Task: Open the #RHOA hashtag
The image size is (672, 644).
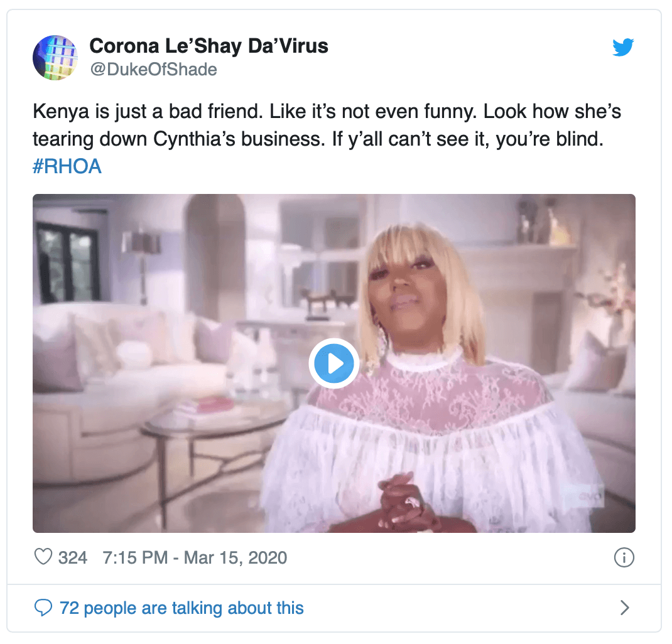Action: point(67,166)
